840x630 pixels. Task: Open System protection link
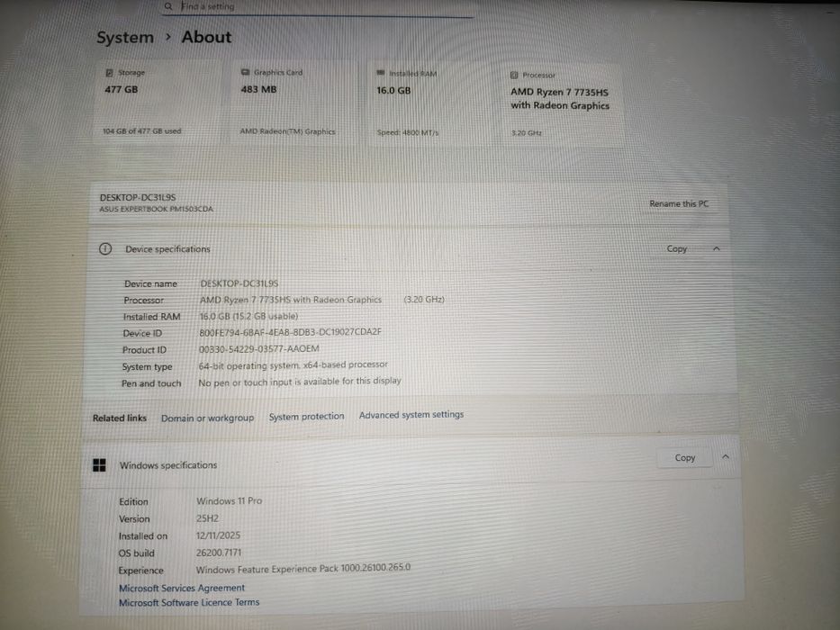tap(306, 416)
